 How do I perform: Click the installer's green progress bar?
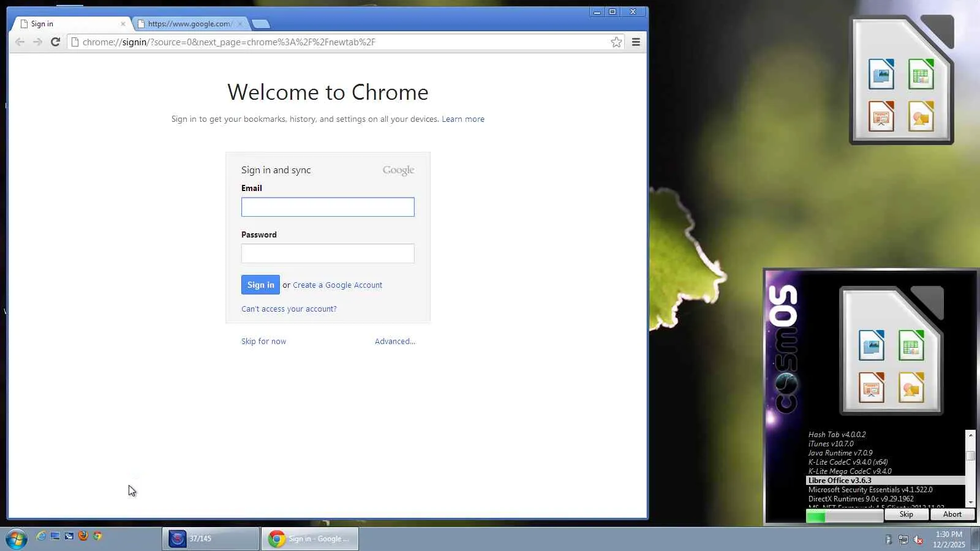coord(845,517)
